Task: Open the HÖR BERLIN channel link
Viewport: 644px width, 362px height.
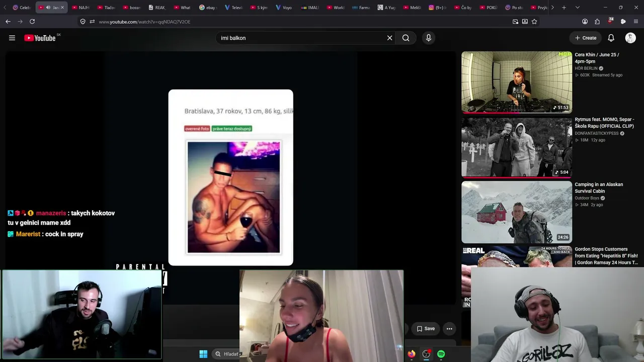Action: pos(586,68)
